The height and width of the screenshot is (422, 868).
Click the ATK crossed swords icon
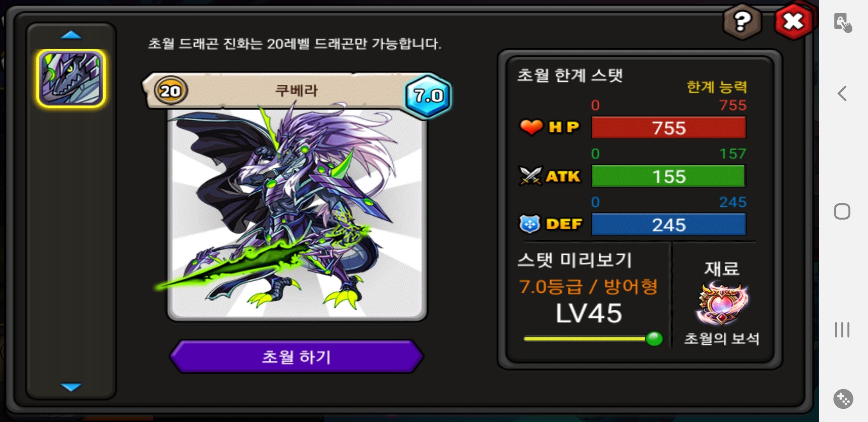[530, 176]
